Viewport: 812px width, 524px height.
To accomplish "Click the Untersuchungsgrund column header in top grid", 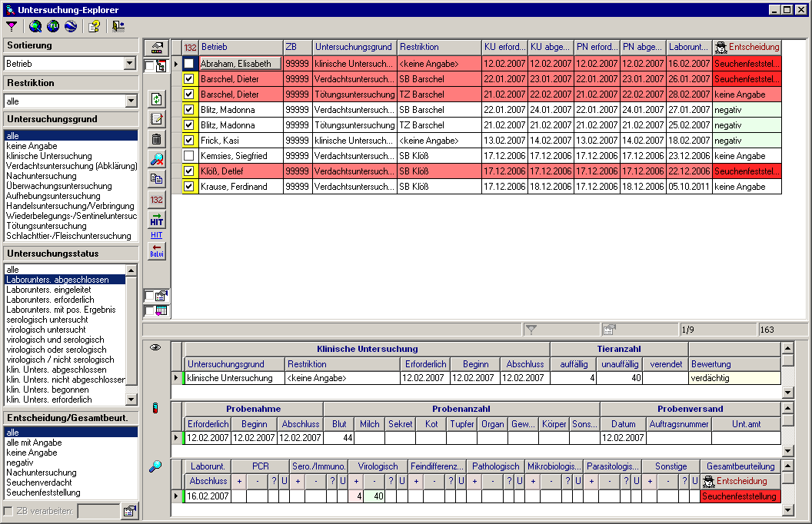I will coord(354,47).
